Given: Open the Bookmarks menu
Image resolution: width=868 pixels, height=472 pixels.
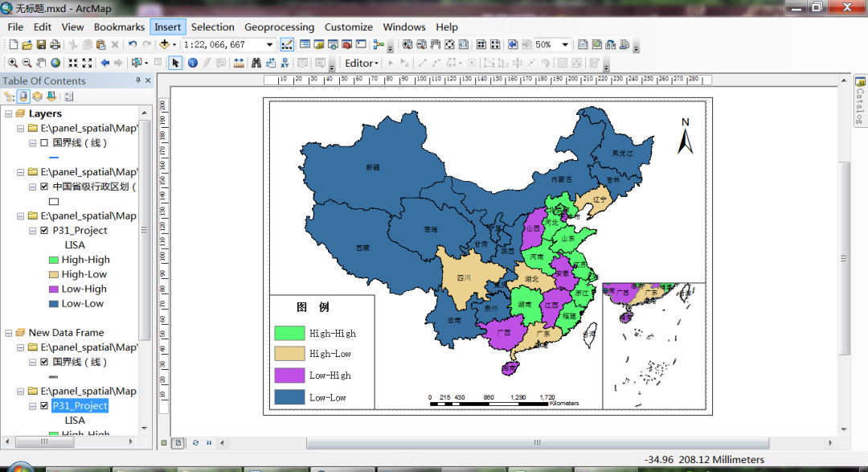Looking at the screenshot, I should (119, 27).
